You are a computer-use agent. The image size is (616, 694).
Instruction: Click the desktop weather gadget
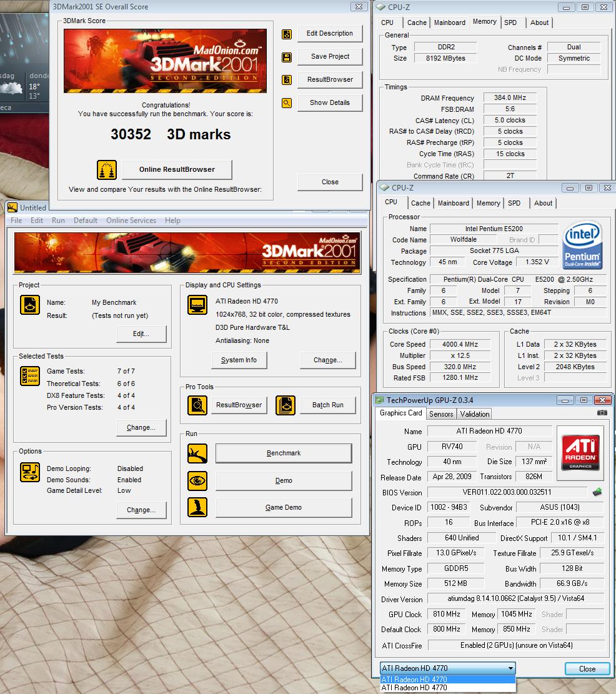pos(24,63)
